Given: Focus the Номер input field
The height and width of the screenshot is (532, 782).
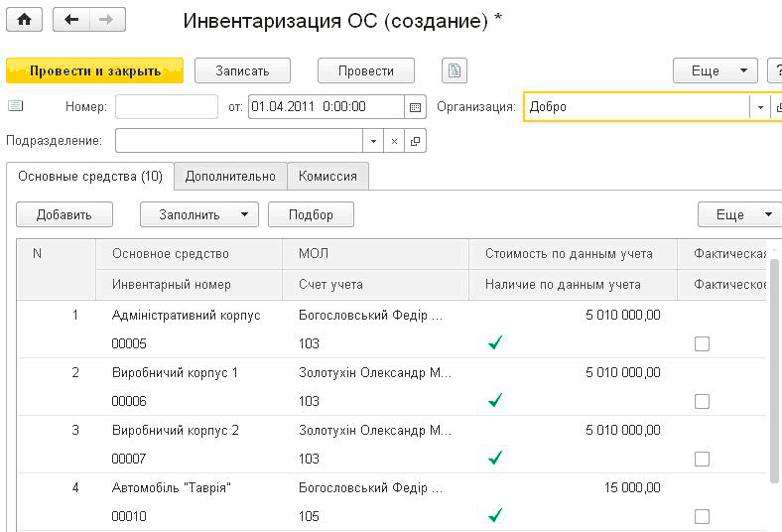Looking at the screenshot, I should pos(167,107).
